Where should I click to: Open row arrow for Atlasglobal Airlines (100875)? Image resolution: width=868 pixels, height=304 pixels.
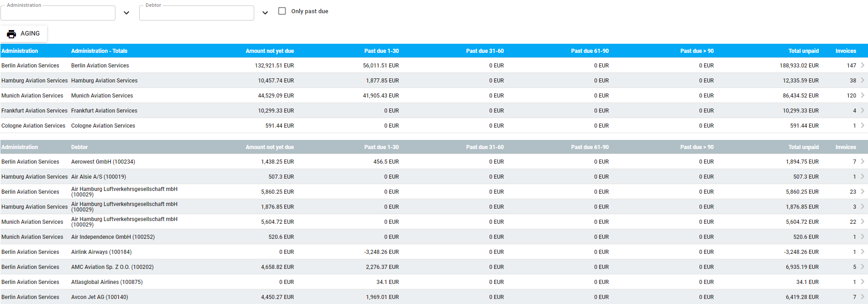click(862, 282)
